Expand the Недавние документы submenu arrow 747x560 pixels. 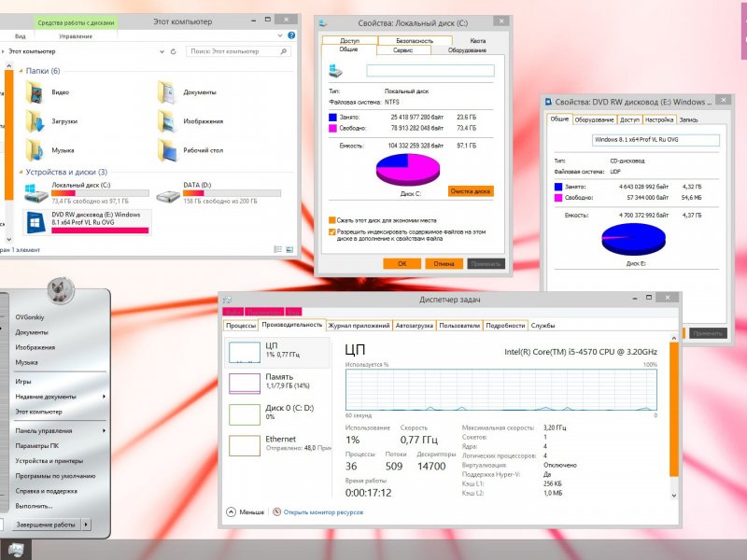tap(104, 396)
